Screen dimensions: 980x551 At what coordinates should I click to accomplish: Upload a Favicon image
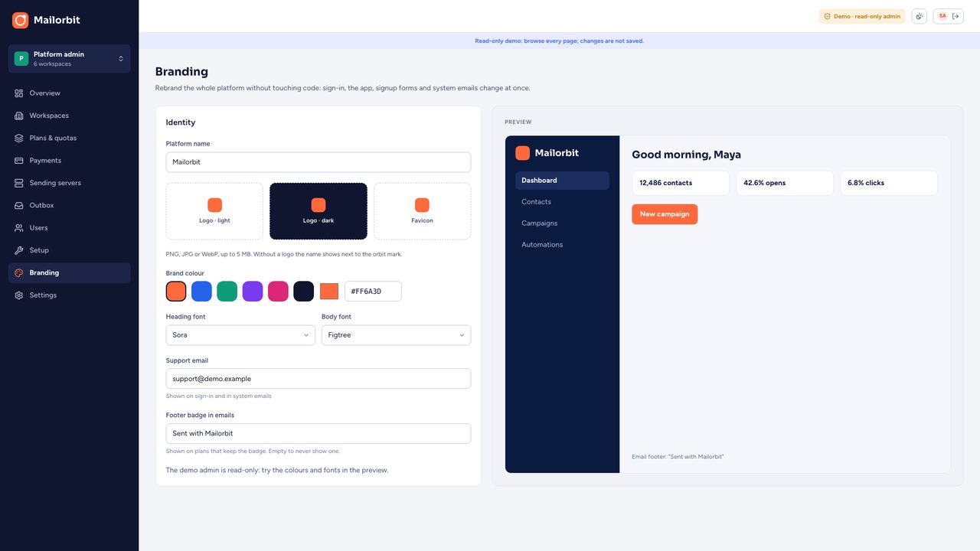tap(422, 211)
